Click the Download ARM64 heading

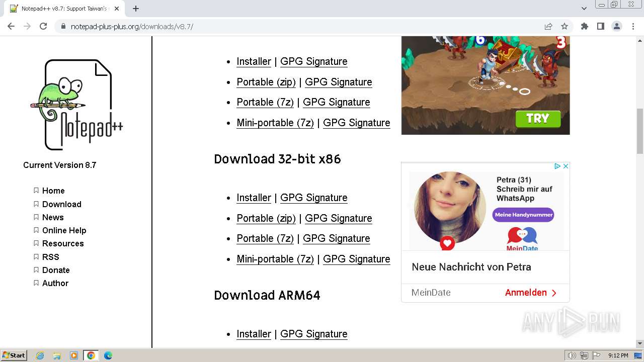click(267, 295)
